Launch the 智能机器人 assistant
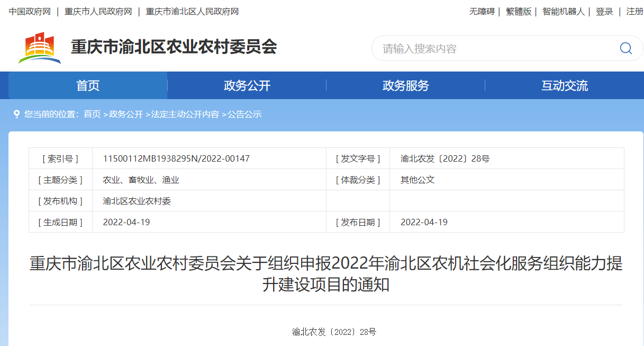 [x=564, y=12]
